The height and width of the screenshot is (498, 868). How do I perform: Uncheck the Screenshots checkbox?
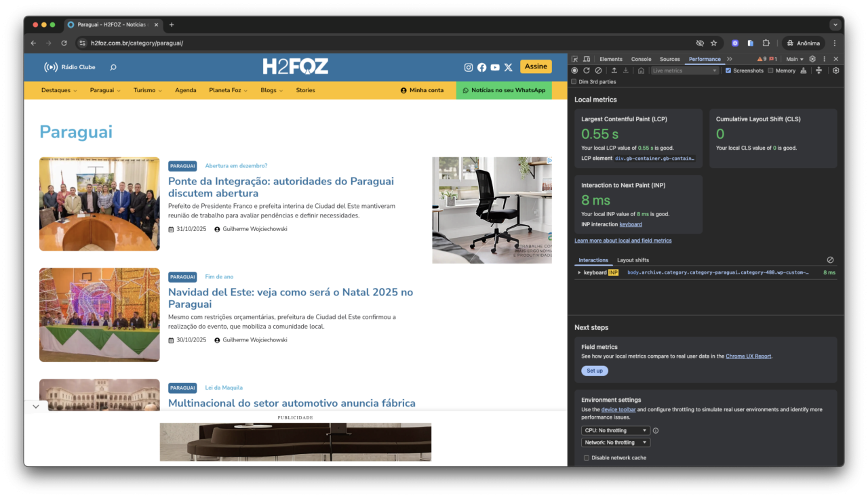tap(728, 70)
